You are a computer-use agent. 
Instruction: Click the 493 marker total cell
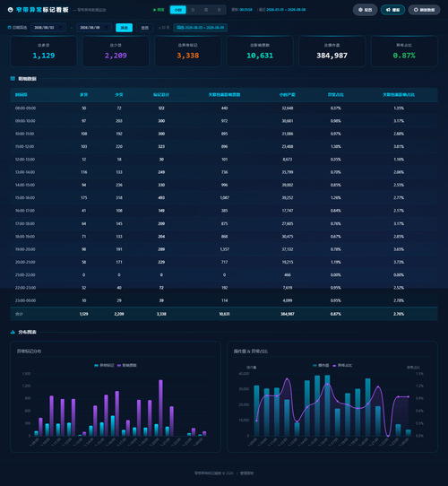161,198
